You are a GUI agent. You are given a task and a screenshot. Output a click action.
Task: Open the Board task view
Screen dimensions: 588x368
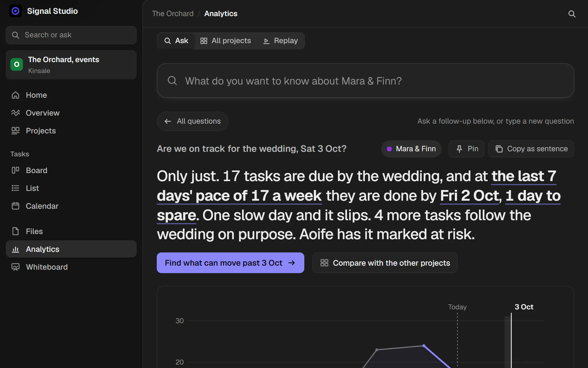click(x=71, y=170)
